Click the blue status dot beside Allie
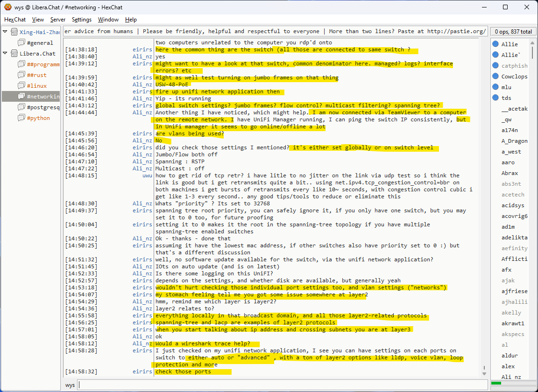This screenshot has height=392, width=538. pyautogui.click(x=495, y=44)
